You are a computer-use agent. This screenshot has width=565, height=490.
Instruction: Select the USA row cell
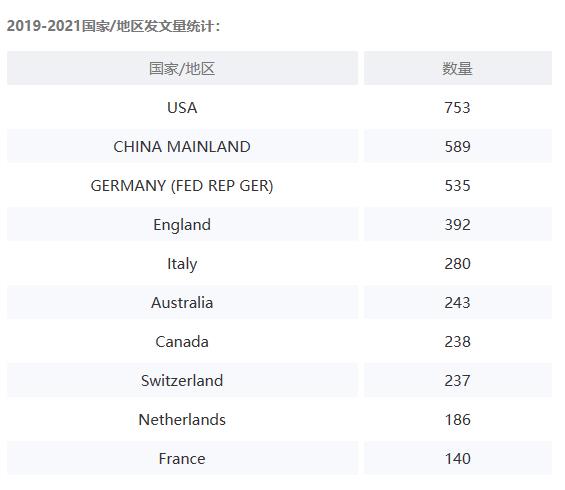182,107
